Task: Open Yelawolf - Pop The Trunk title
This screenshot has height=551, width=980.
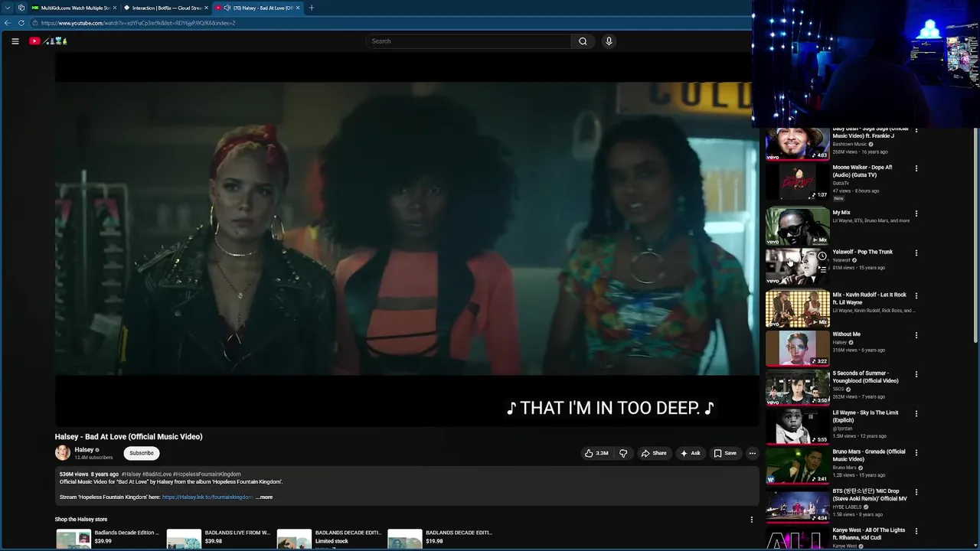Action: click(862, 252)
